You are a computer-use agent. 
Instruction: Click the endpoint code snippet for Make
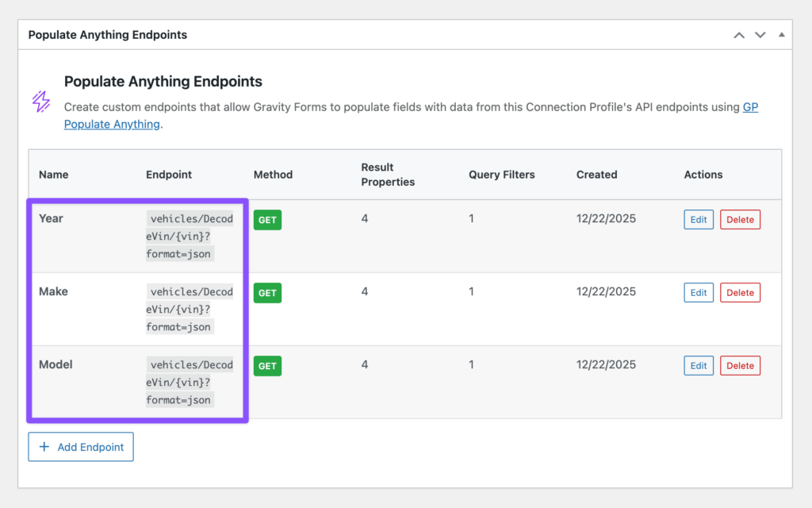coord(190,309)
